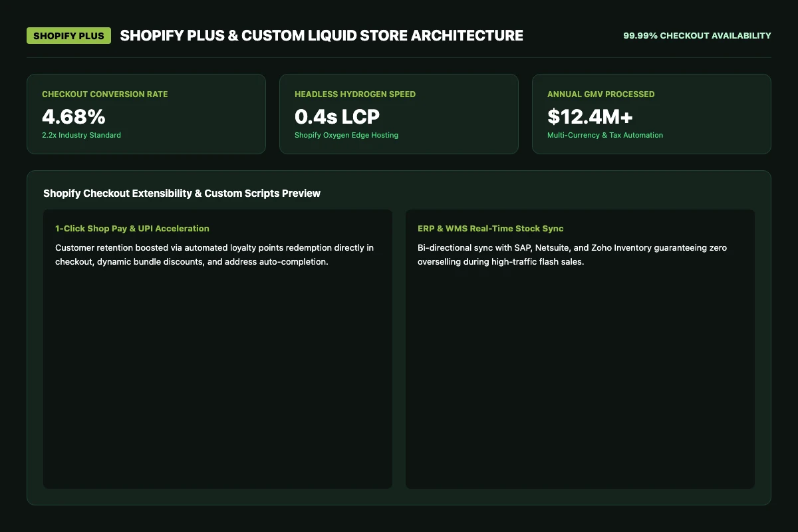Click the 0.4s LCP metric value
This screenshot has height=532, width=798.
click(337, 117)
